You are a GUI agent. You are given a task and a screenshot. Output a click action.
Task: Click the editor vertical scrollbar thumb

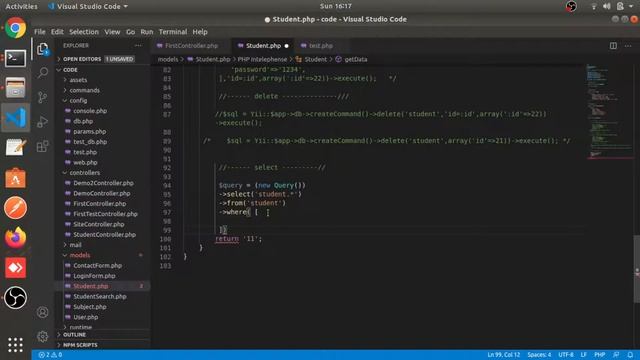(637, 269)
